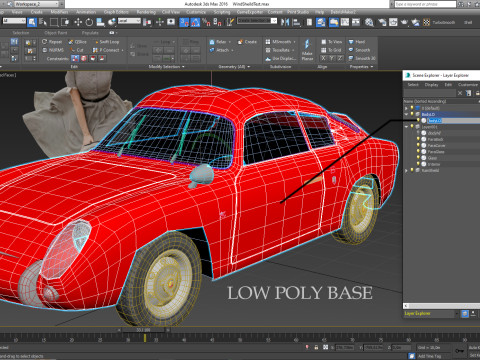Open Select by Name tool

pos(43,22)
